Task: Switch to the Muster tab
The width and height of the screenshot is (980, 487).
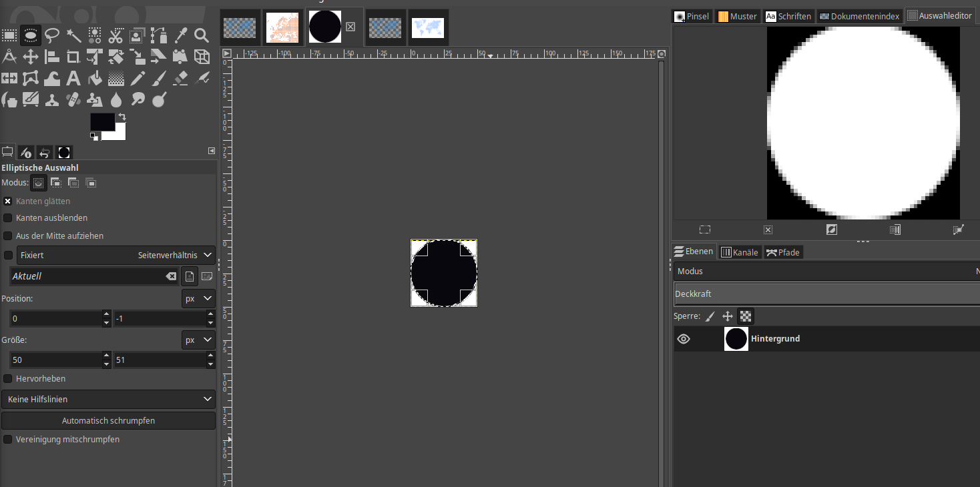Action: tap(738, 16)
